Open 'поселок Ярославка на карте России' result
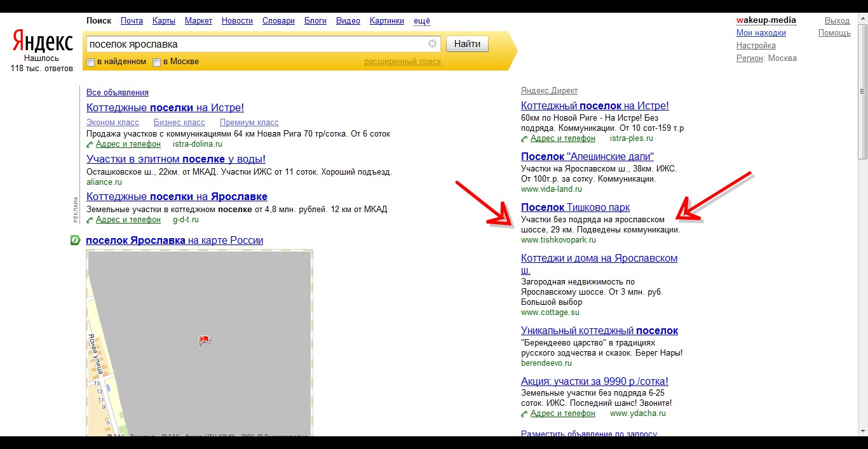Image resolution: width=868 pixels, height=449 pixels. pos(174,240)
